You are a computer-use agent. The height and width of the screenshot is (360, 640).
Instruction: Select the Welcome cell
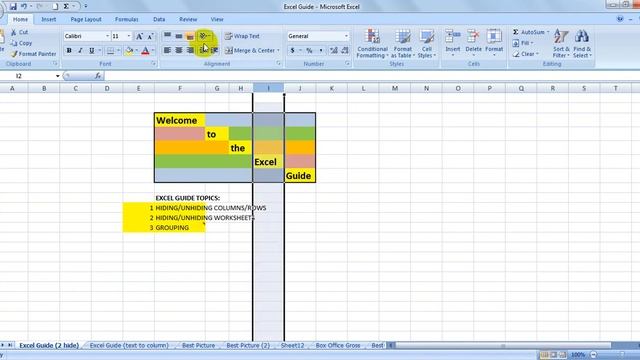tap(180, 120)
